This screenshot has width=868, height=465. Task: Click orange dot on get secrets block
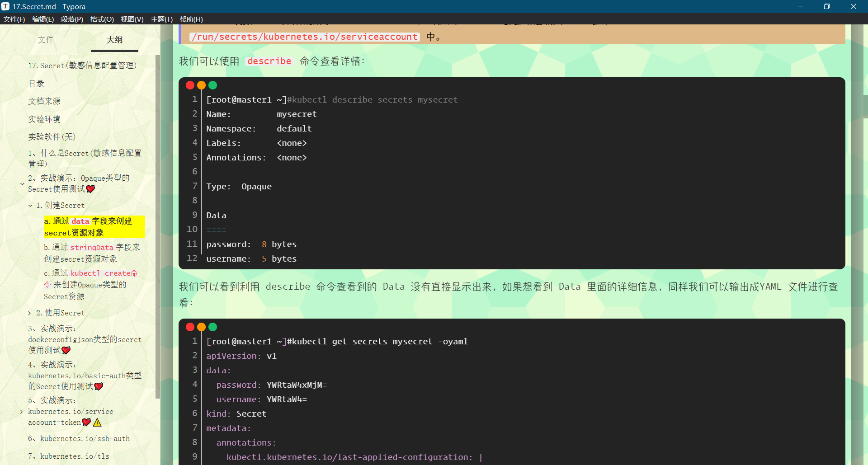coord(201,327)
